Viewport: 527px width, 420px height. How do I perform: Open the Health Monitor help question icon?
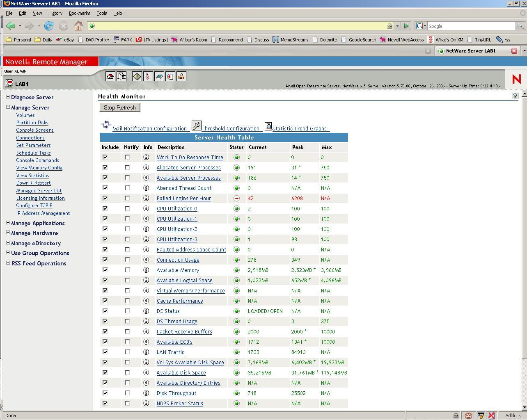point(515,96)
